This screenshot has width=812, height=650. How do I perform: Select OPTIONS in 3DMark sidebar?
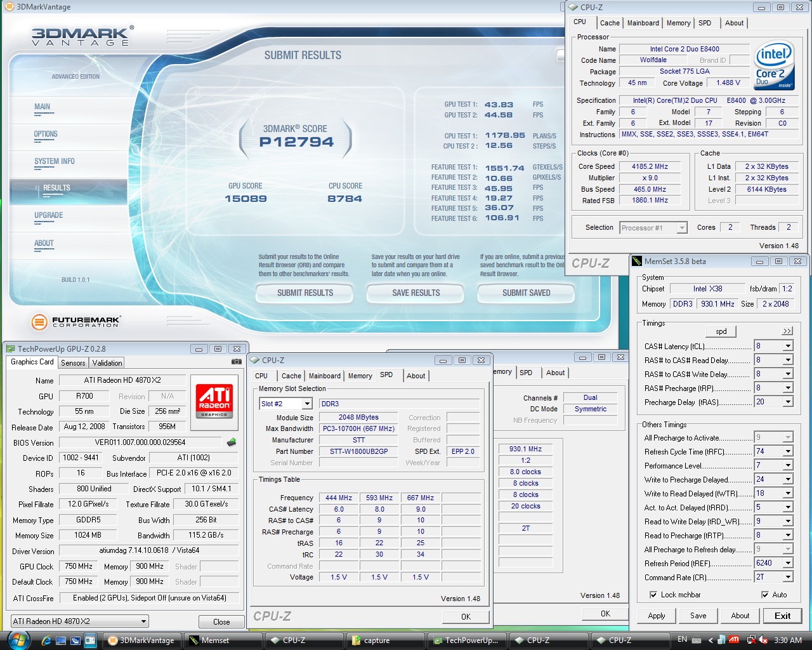click(x=46, y=134)
